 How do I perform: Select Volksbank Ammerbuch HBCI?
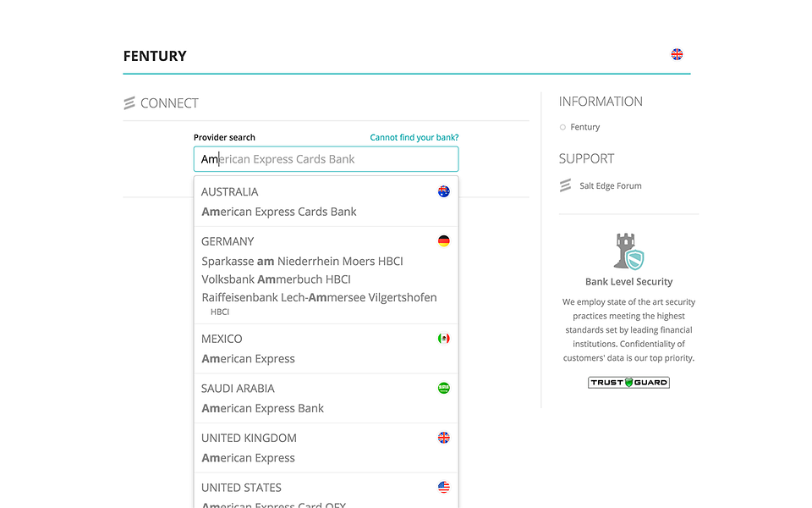pos(276,279)
